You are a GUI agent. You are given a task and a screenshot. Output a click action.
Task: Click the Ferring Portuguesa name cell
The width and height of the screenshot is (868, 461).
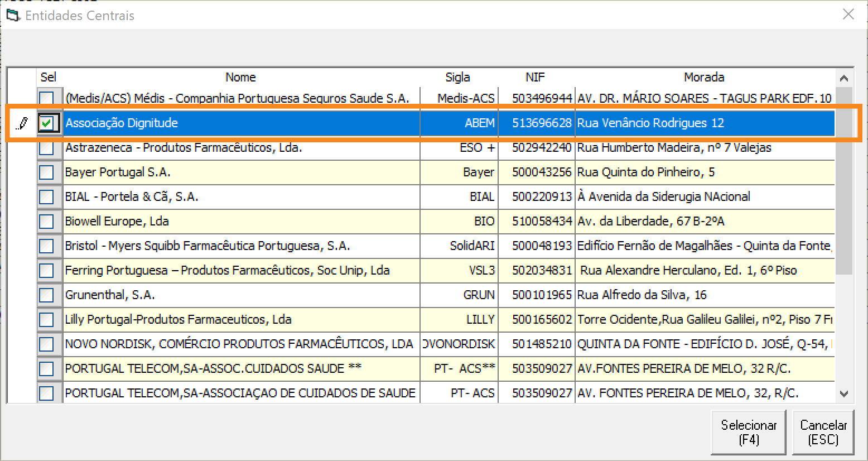[x=227, y=271]
